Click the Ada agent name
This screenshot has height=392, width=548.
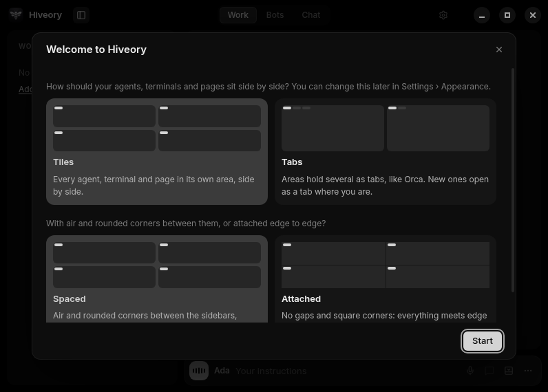[x=222, y=371]
